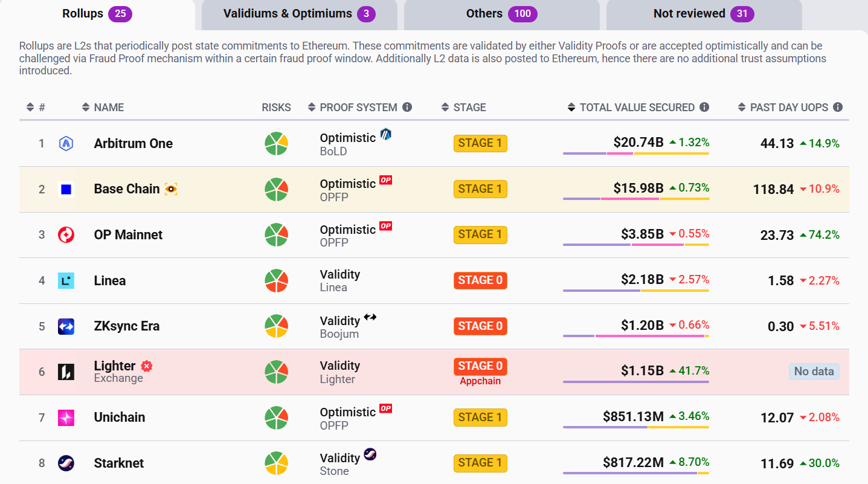Click Arbitrum One value breakdown bar

[x=635, y=153]
